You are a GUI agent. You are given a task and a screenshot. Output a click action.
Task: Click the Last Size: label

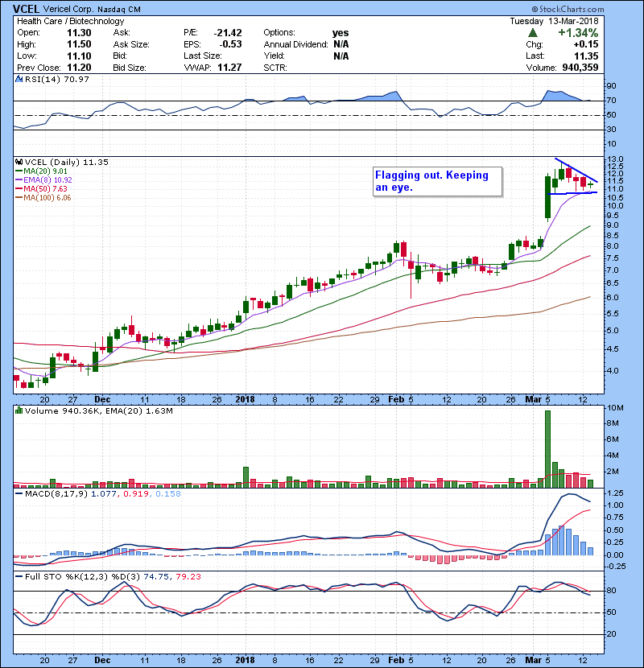click(x=202, y=56)
